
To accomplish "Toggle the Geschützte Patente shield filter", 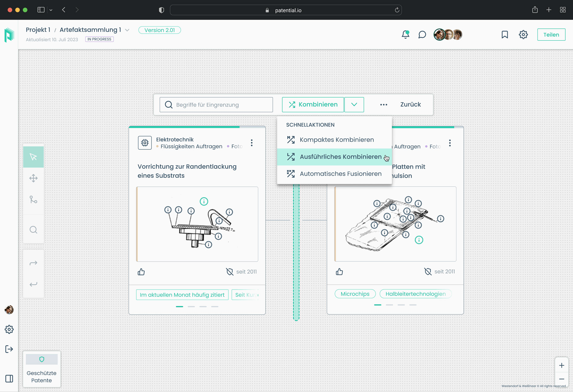I will pos(42,359).
